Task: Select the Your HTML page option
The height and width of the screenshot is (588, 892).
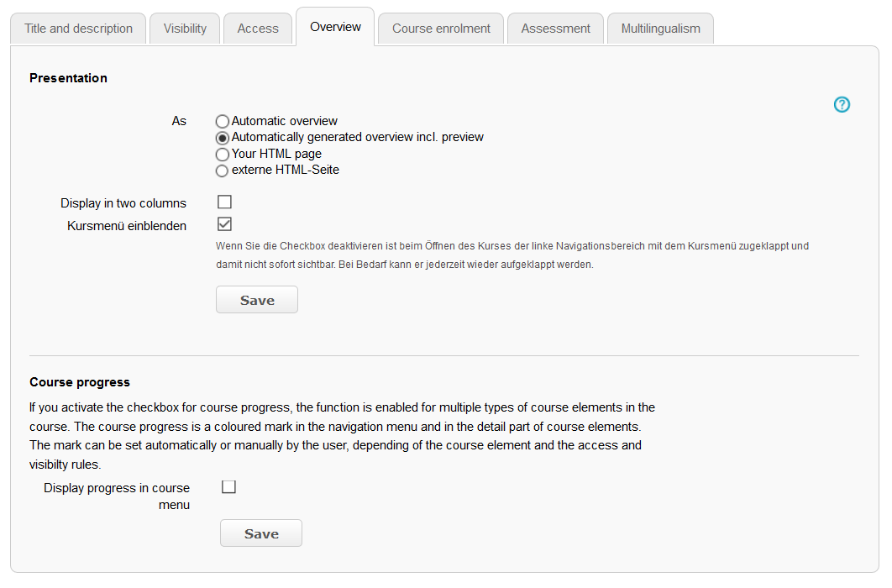Action: (222, 154)
